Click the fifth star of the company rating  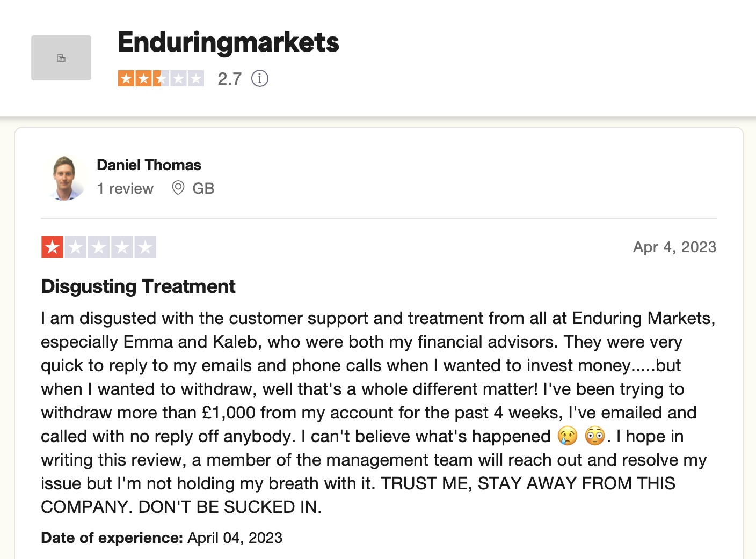(195, 78)
